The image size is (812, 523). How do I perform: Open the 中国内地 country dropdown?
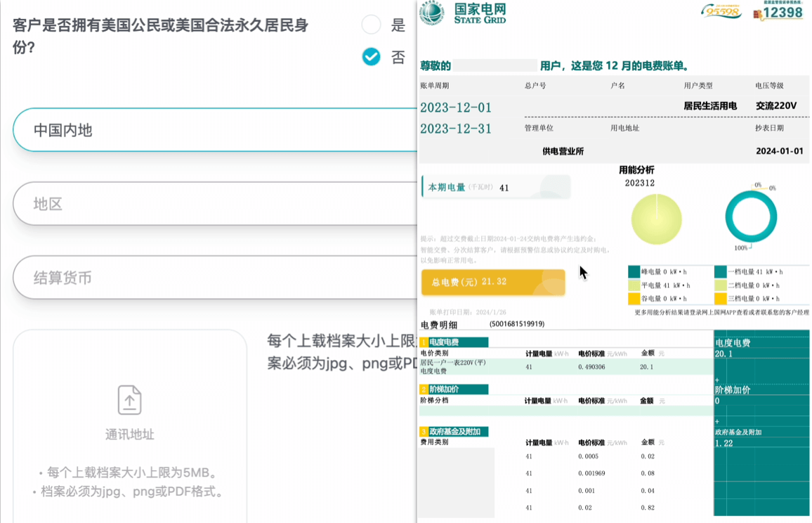216,130
